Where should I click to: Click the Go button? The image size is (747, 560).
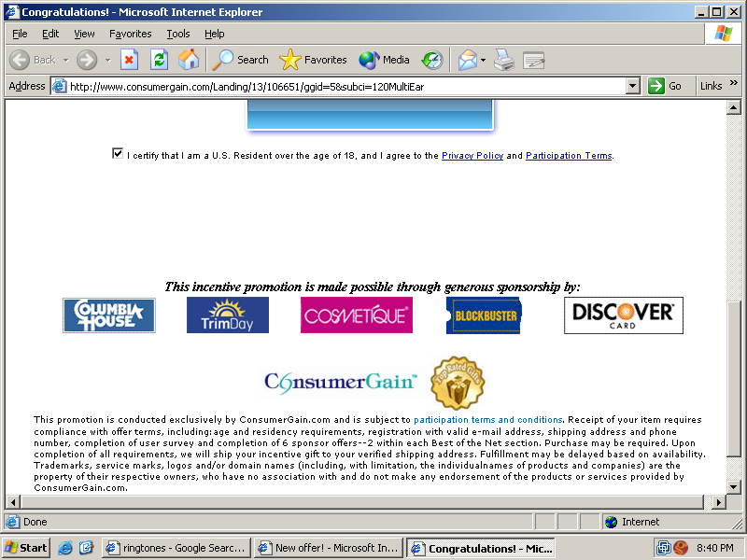[665, 86]
